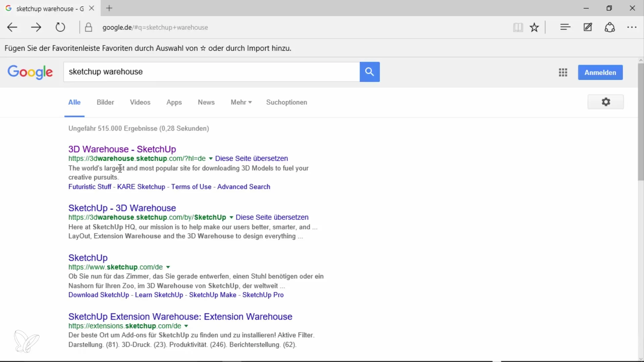Click the lock icon in address bar
The width and height of the screenshot is (644, 362).
89,27
